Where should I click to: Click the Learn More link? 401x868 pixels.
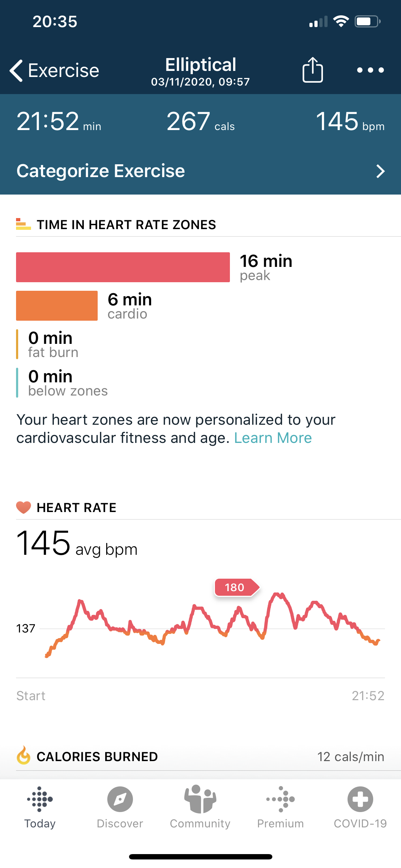(x=273, y=438)
